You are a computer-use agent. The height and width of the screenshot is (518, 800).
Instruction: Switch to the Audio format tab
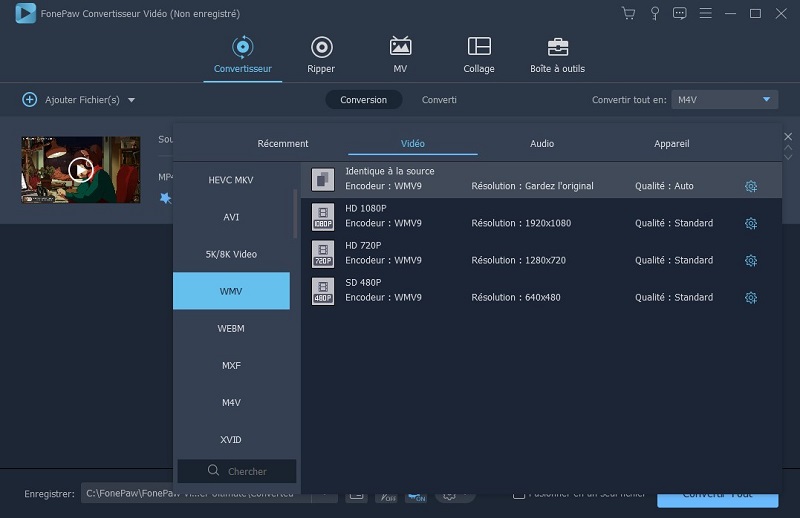[542, 144]
